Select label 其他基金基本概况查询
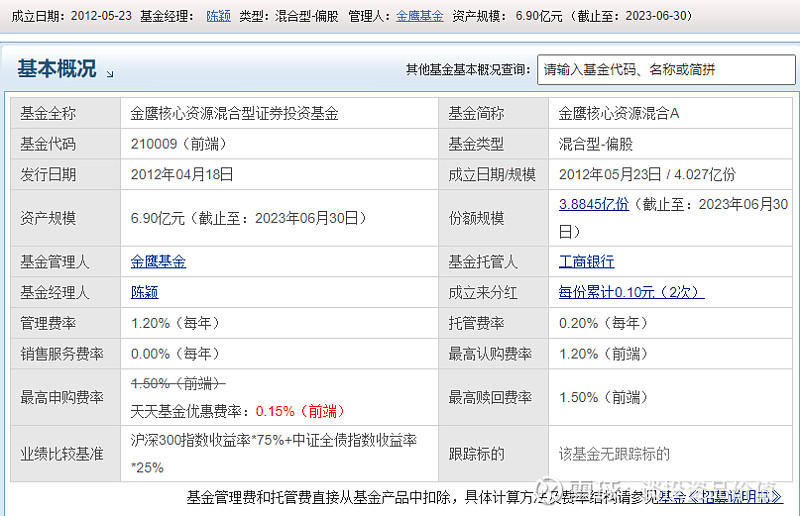 click(x=468, y=69)
